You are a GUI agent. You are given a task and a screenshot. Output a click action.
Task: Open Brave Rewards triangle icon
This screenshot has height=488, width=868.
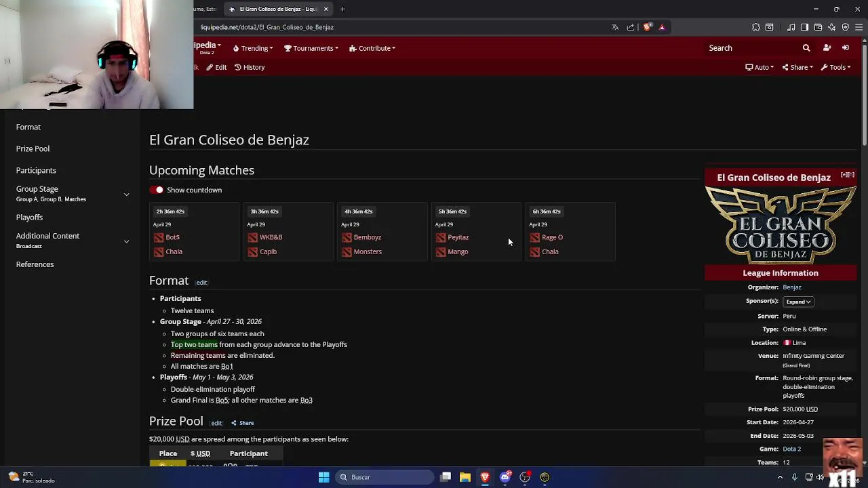(662, 27)
